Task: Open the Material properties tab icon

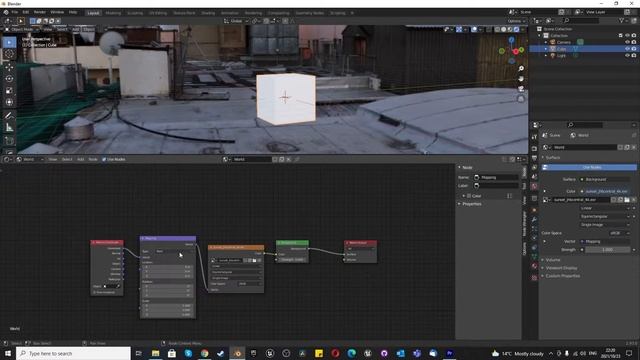Action: 534,266
